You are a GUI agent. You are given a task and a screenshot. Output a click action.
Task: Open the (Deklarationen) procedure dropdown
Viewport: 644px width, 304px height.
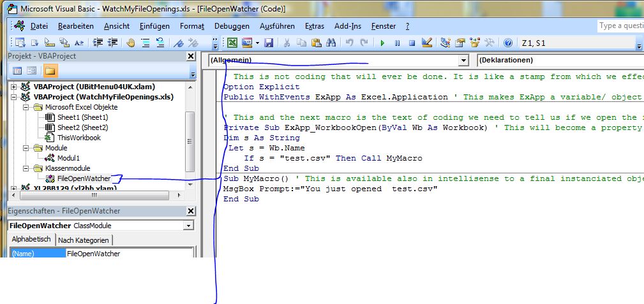(560, 61)
